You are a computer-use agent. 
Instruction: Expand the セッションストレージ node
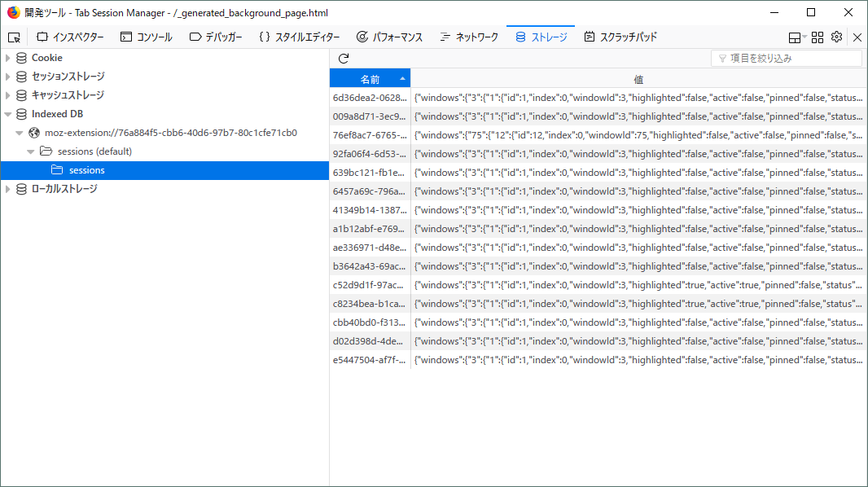8,77
